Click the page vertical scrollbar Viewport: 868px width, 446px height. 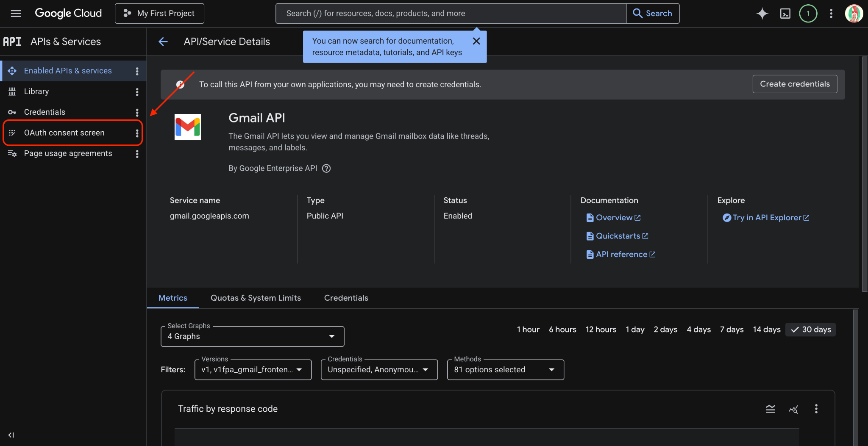pyautogui.click(x=865, y=174)
